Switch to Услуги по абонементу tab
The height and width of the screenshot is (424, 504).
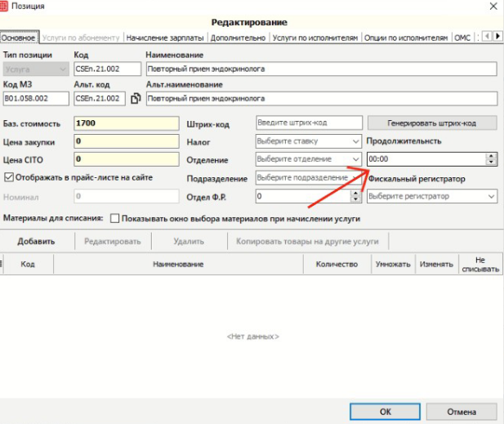(x=81, y=38)
